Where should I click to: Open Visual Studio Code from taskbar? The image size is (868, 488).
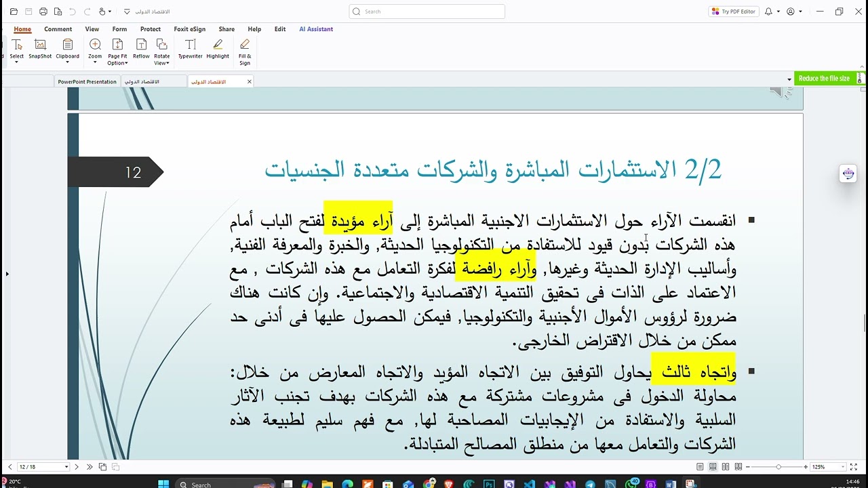(530, 484)
